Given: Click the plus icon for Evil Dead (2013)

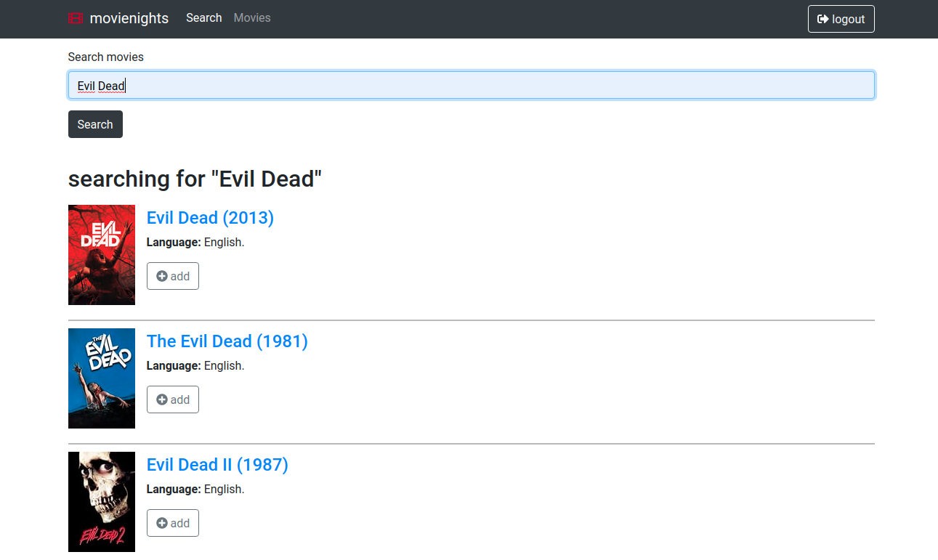Looking at the screenshot, I should point(162,276).
